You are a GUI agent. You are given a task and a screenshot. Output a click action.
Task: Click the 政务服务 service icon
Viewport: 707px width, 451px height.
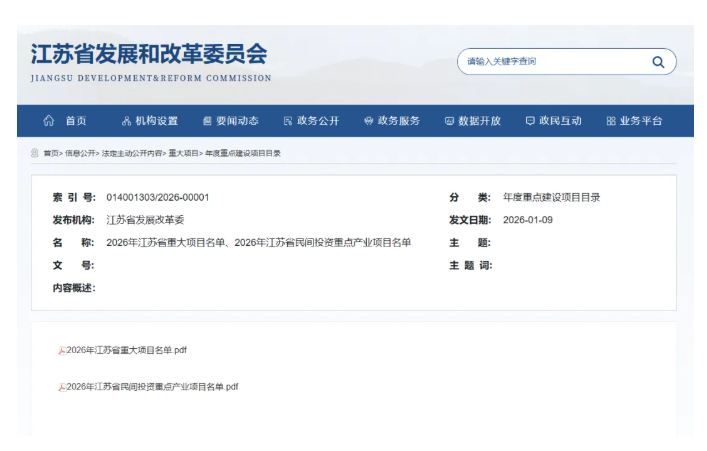[x=368, y=121]
